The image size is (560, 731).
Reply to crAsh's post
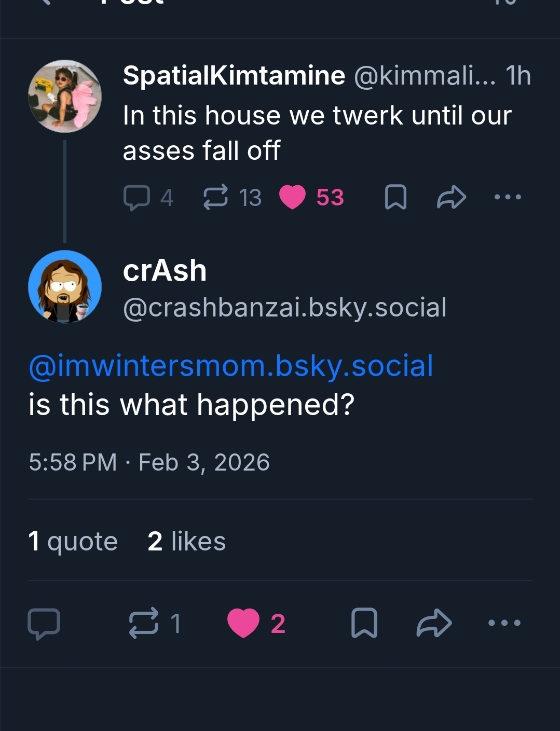coord(44,623)
